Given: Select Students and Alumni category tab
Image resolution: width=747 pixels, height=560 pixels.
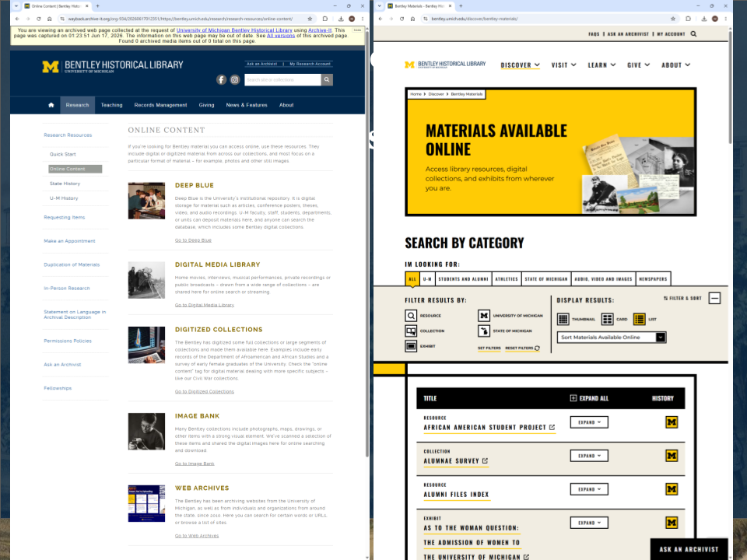Looking at the screenshot, I should [463, 279].
